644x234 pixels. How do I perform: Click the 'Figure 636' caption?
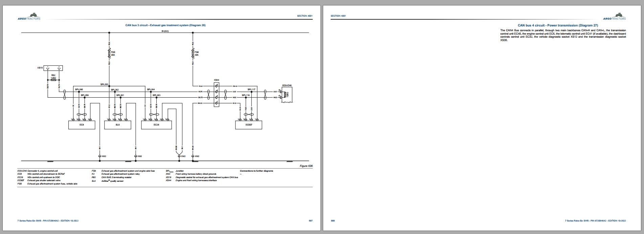306,166
